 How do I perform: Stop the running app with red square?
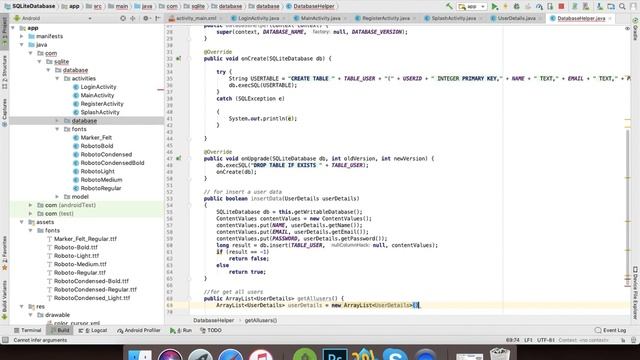(x=561, y=6)
